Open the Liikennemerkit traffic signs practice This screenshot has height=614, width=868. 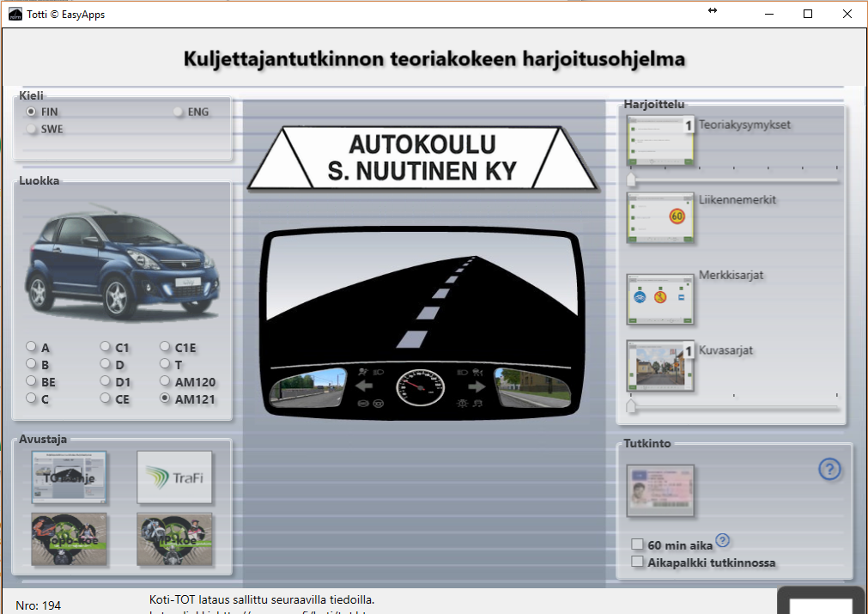[660, 217]
